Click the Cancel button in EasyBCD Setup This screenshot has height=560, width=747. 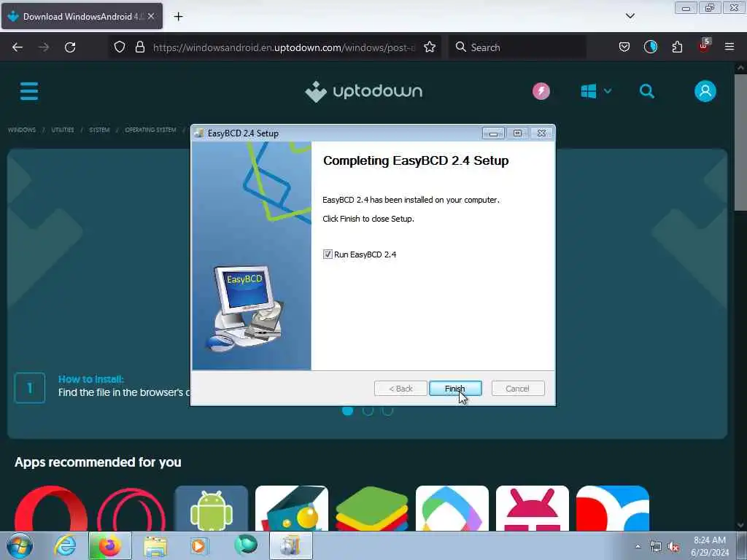pos(517,389)
